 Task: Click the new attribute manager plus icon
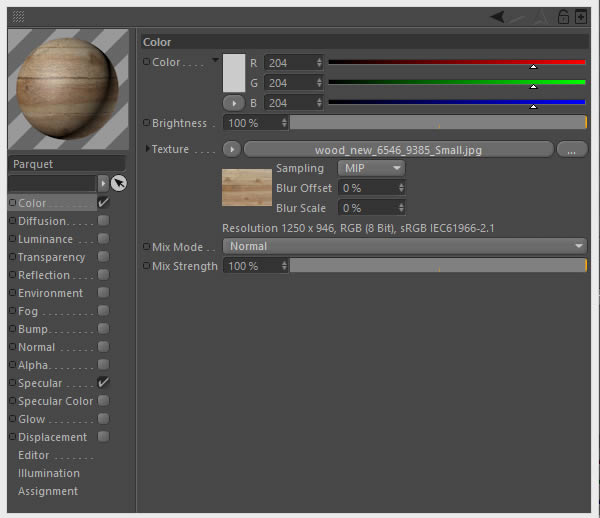pyautogui.click(x=581, y=17)
